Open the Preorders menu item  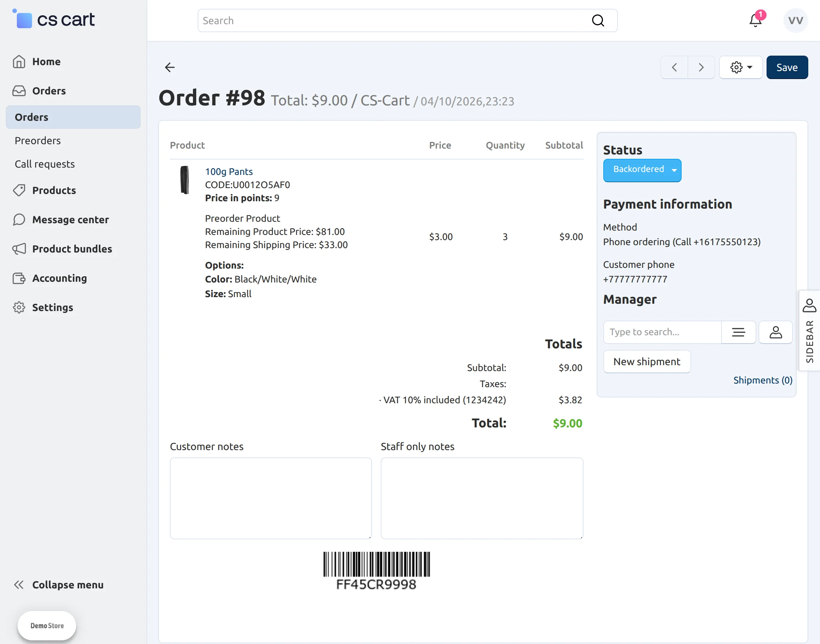(38, 140)
